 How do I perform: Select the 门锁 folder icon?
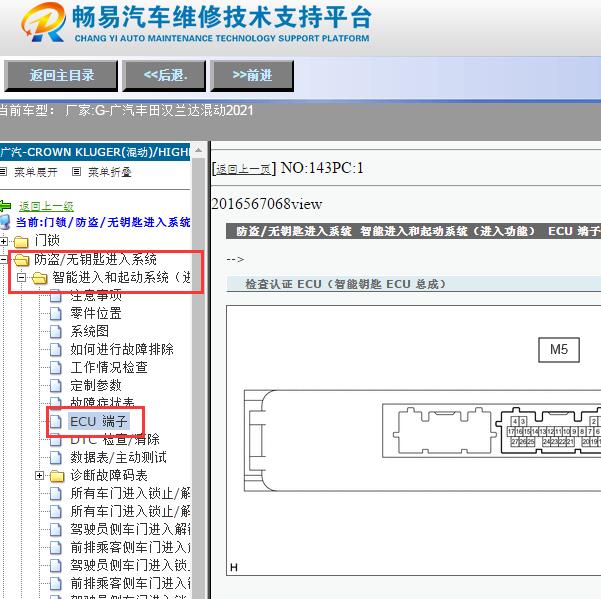pyautogui.click(x=22, y=241)
